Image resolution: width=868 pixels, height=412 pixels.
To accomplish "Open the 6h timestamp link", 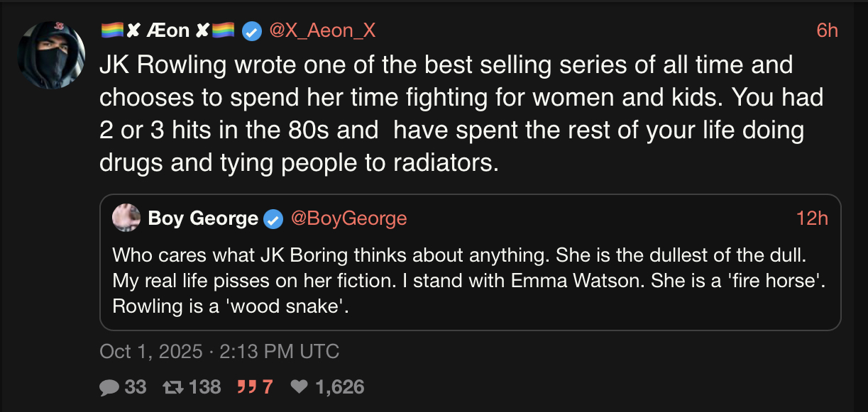I will click(827, 30).
